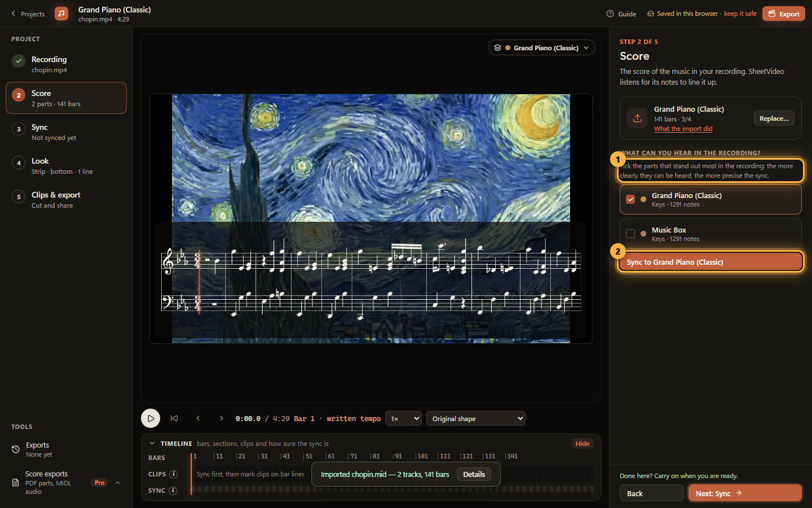Open the Guide help
812x508 pixels.
(621, 14)
